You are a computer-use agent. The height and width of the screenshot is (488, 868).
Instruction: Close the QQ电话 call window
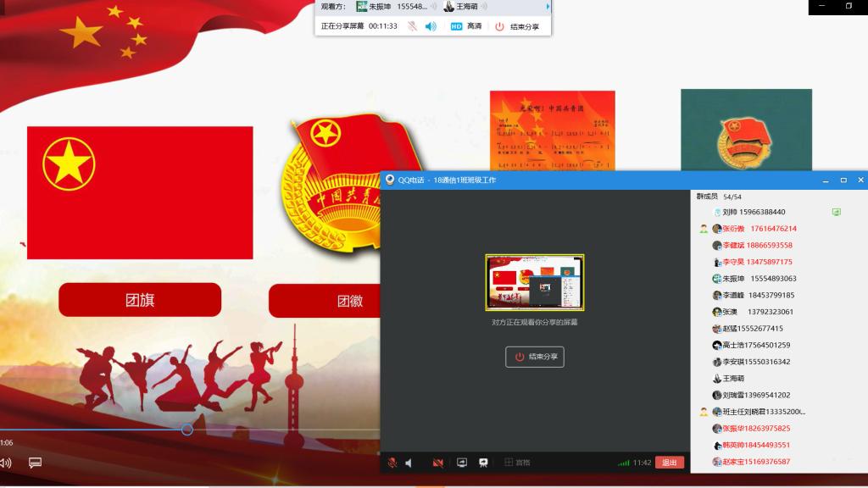point(860,180)
